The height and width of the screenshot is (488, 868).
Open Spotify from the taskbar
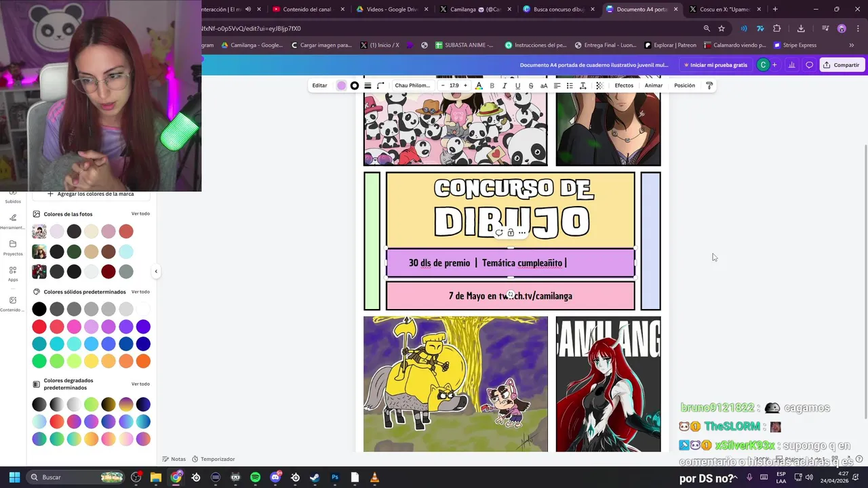[x=255, y=477]
